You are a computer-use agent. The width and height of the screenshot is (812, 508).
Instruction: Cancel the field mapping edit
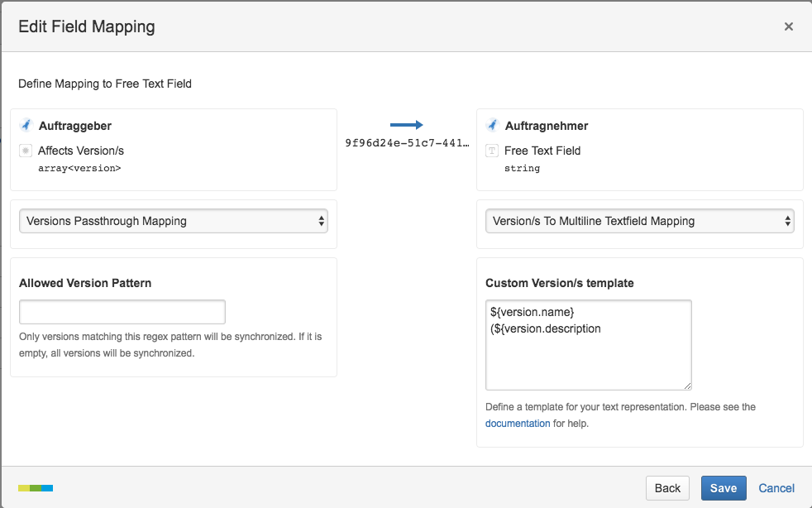pos(776,488)
